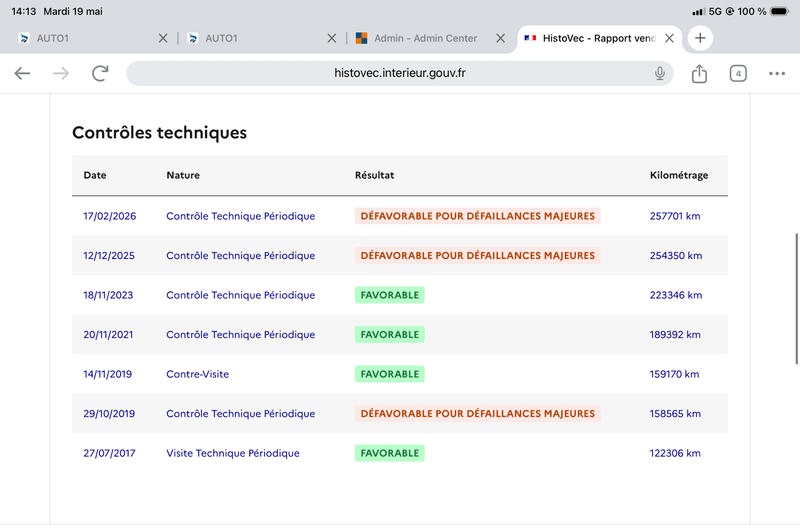Click the page's vertical scrollbar
Image resolution: width=800 pixels, height=525 pixels.
click(796, 298)
